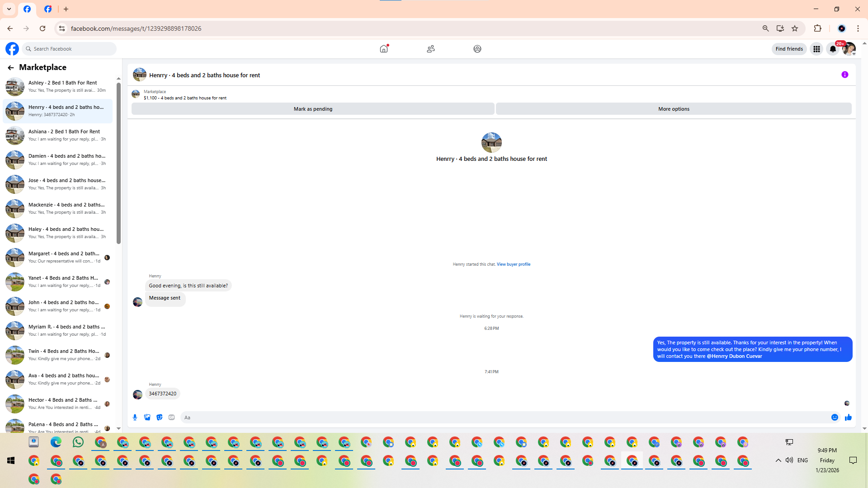Click the voice clip microphone icon

tap(135, 418)
